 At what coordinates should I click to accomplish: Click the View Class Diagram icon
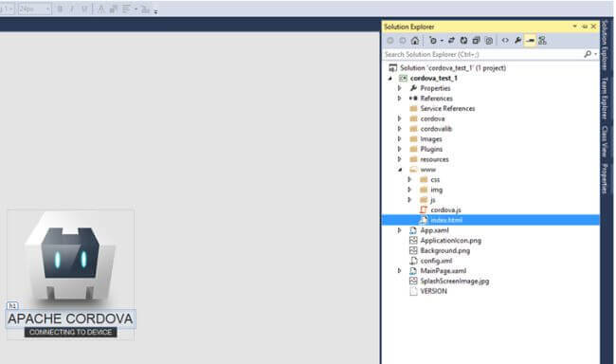542,41
